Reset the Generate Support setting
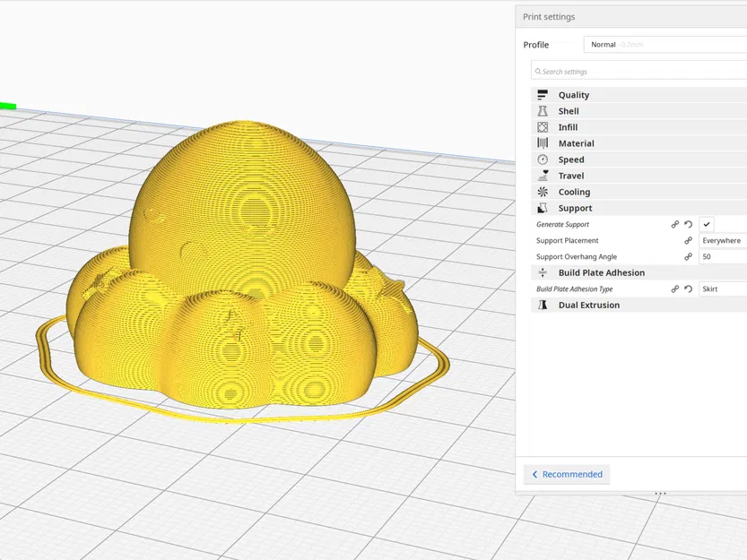Viewport: 747px width, 560px height. [x=688, y=224]
